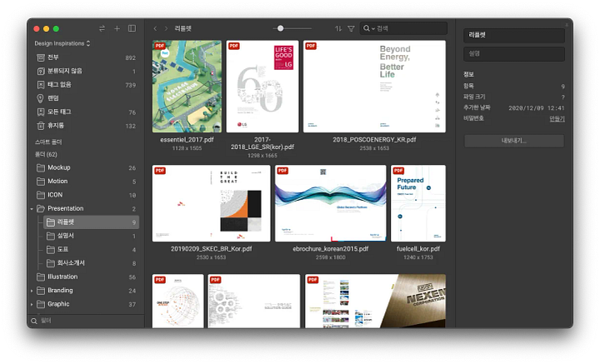Select the 회사소개서 subfolder
This screenshot has width=600, height=364.
pyautogui.click(x=91, y=263)
